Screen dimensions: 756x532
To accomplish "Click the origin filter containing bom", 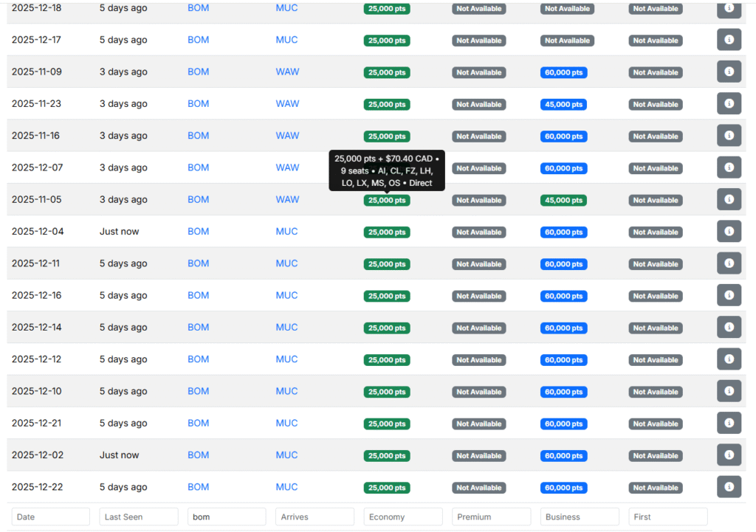I will click(227, 517).
